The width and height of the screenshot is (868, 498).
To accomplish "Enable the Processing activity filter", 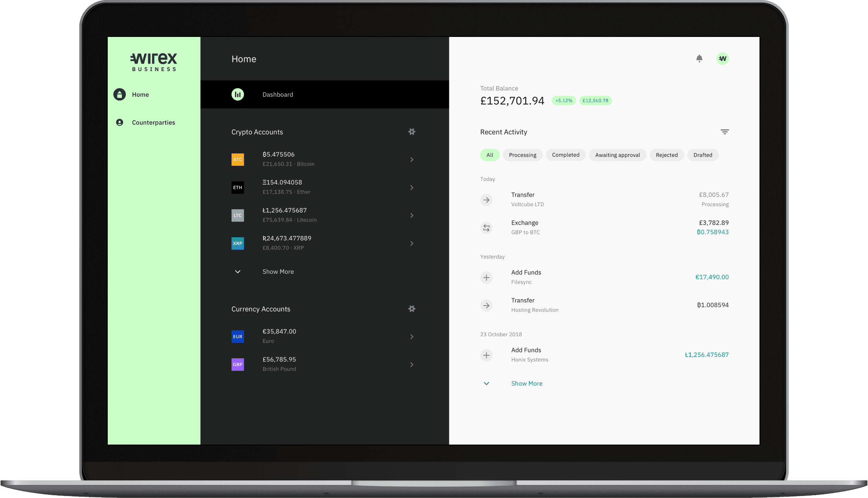I will click(522, 155).
